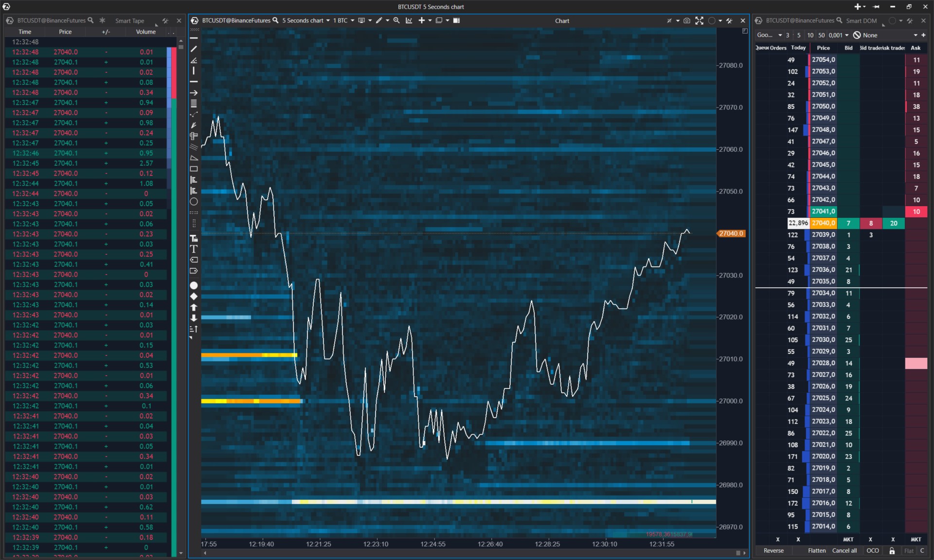Take a chart screenshot with the camera icon
The height and width of the screenshot is (560, 934).
point(687,20)
